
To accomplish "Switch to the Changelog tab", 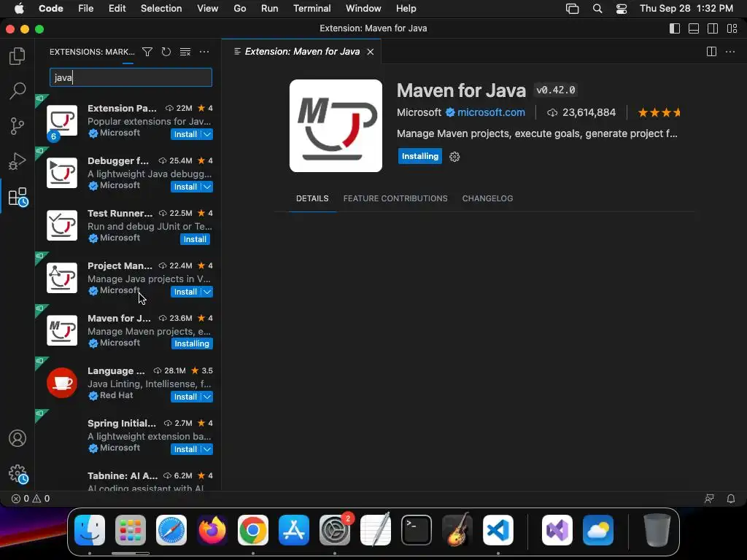I will 487,198.
